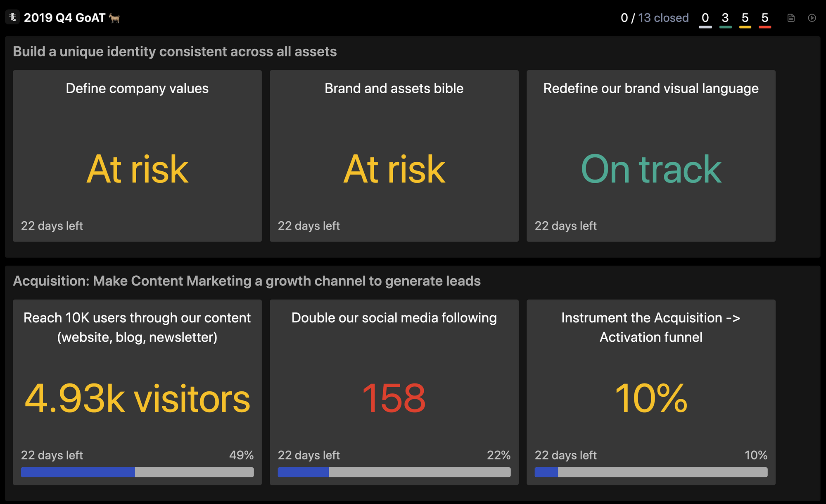The width and height of the screenshot is (826, 504).
Task: Select the 4.93k visitors metric value
Action: [x=137, y=398]
